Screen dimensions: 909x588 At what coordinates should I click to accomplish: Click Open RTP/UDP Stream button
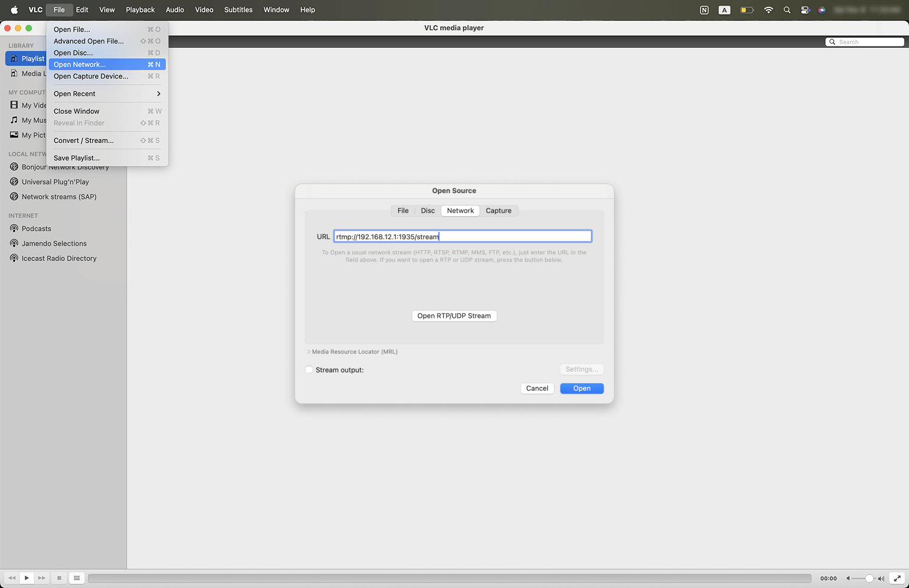click(454, 315)
